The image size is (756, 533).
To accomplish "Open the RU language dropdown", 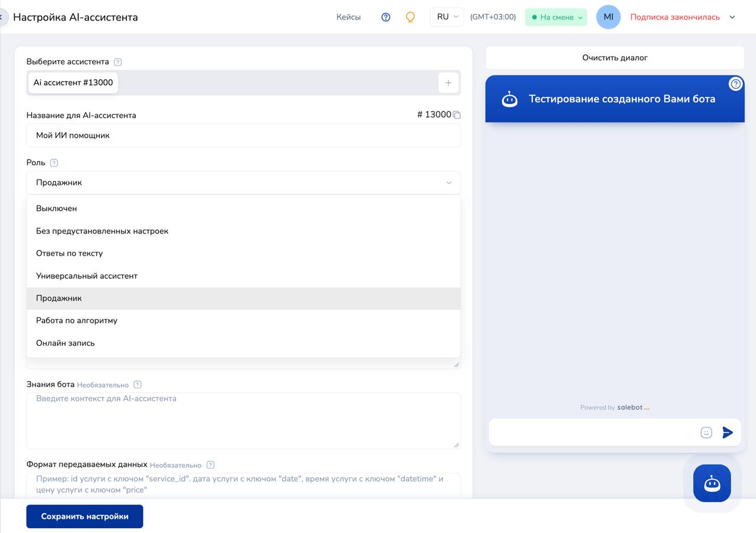I will click(x=447, y=17).
